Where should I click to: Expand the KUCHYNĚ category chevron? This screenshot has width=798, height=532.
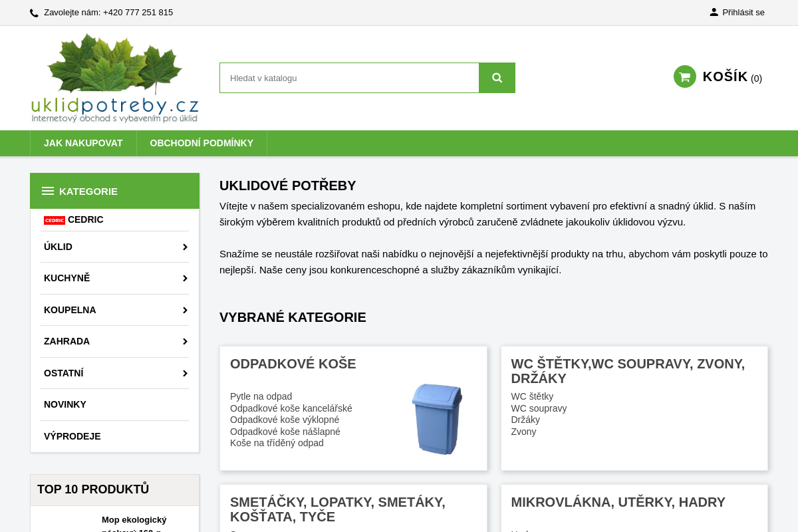click(185, 278)
